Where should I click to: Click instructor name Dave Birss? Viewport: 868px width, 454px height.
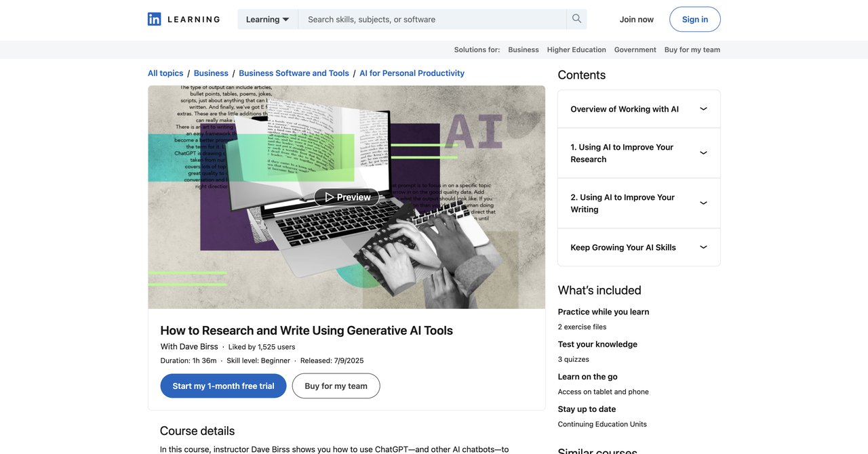[199, 346]
